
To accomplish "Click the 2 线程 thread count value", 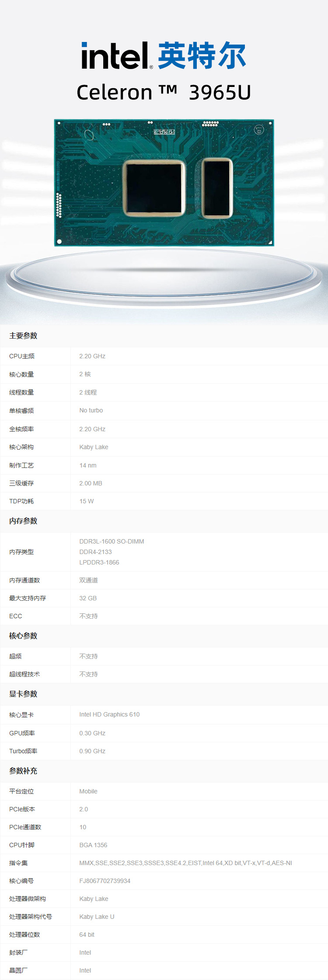I will tap(88, 392).
